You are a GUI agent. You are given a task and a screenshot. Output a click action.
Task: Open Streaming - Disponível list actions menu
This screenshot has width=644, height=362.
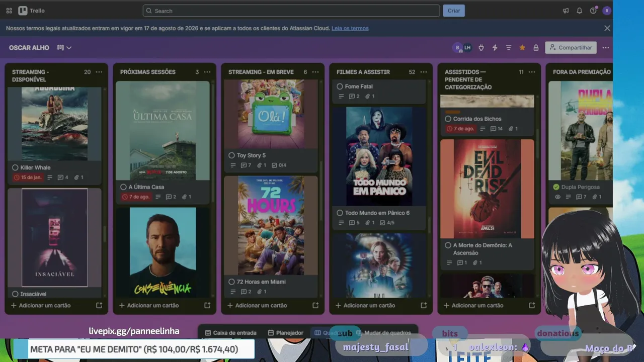click(99, 72)
